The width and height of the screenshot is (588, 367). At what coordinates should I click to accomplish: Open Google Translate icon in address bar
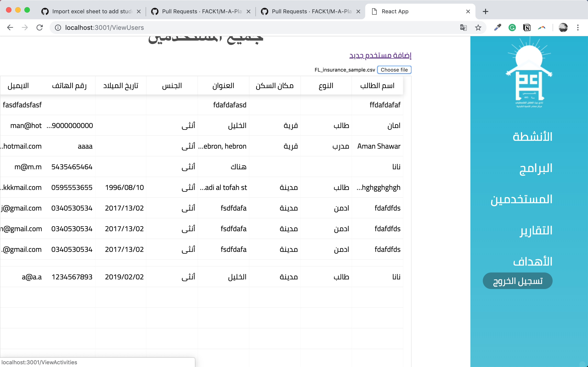point(463,28)
